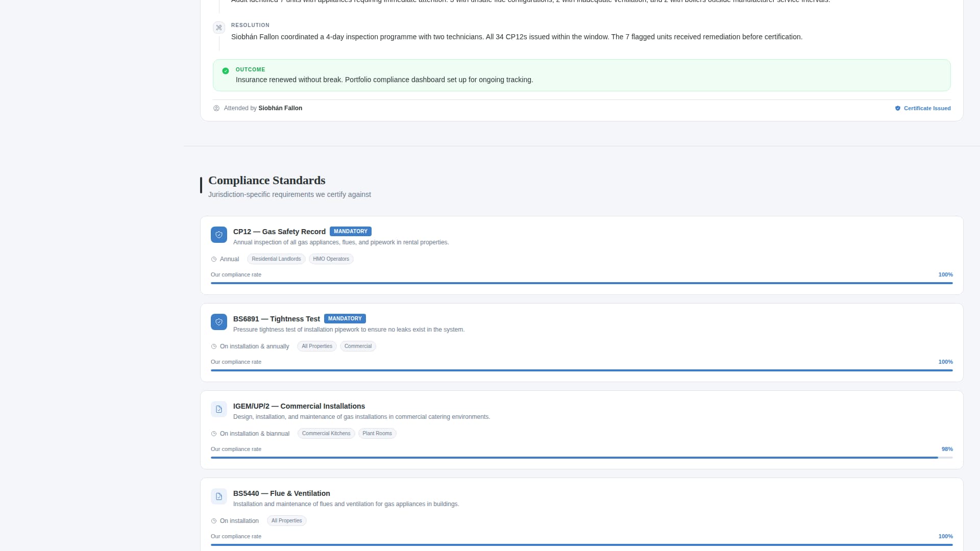Click the BS5440 Flue & Ventilation document icon
This screenshot has width=980, height=551.
[219, 496]
